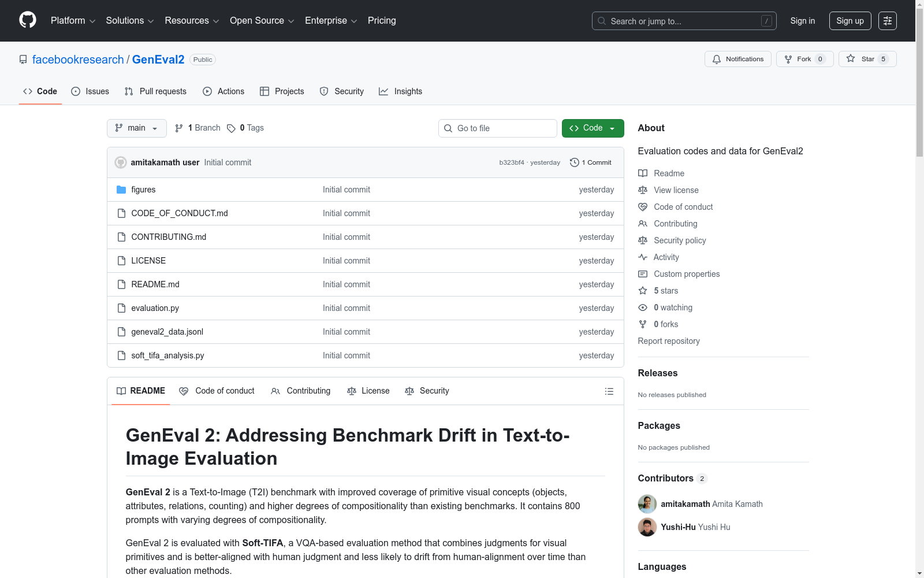Screen dimensions: 924x578
Task: Click Amita Kamath contributor avatar
Action: [647, 504]
